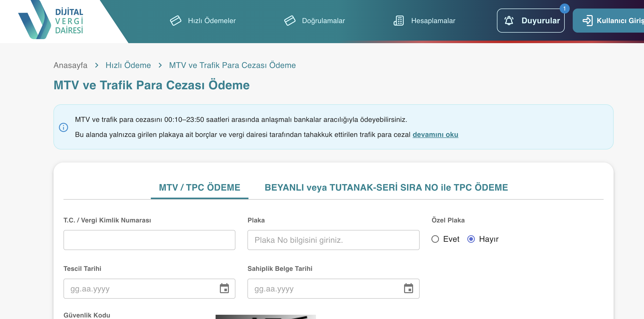Click the info icon in the notice box
The height and width of the screenshot is (319, 644).
pos(63,127)
